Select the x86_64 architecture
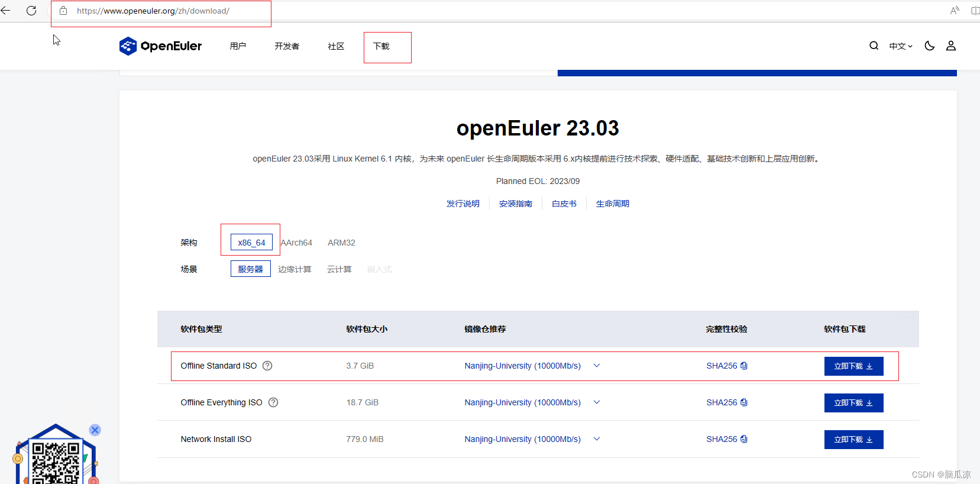 coord(251,243)
